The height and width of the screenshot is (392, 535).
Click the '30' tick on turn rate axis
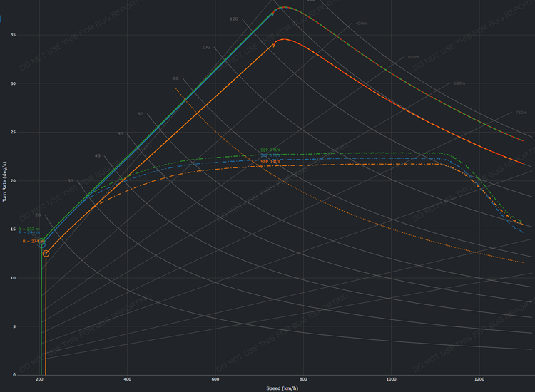coord(13,83)
